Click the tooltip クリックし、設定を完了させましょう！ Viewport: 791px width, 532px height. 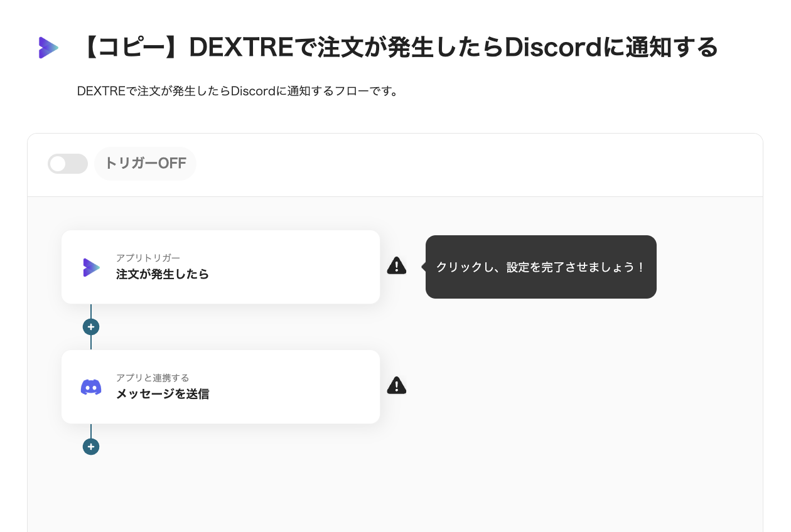coord(541,267)
